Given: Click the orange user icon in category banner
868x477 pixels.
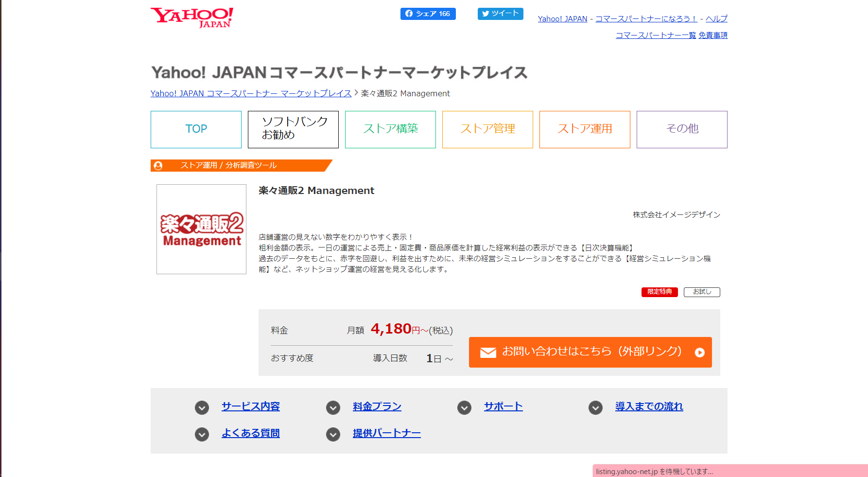Looking at the screenshot, I should coord(158,166).
